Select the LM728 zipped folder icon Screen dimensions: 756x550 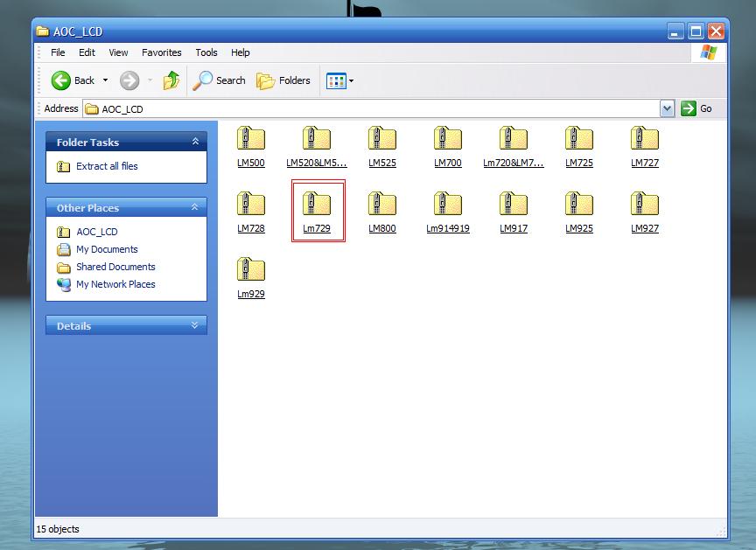pos(251,204)
